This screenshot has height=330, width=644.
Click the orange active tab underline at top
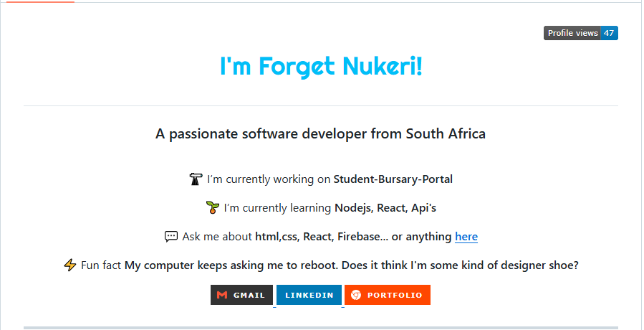click(x=40, y=1)
